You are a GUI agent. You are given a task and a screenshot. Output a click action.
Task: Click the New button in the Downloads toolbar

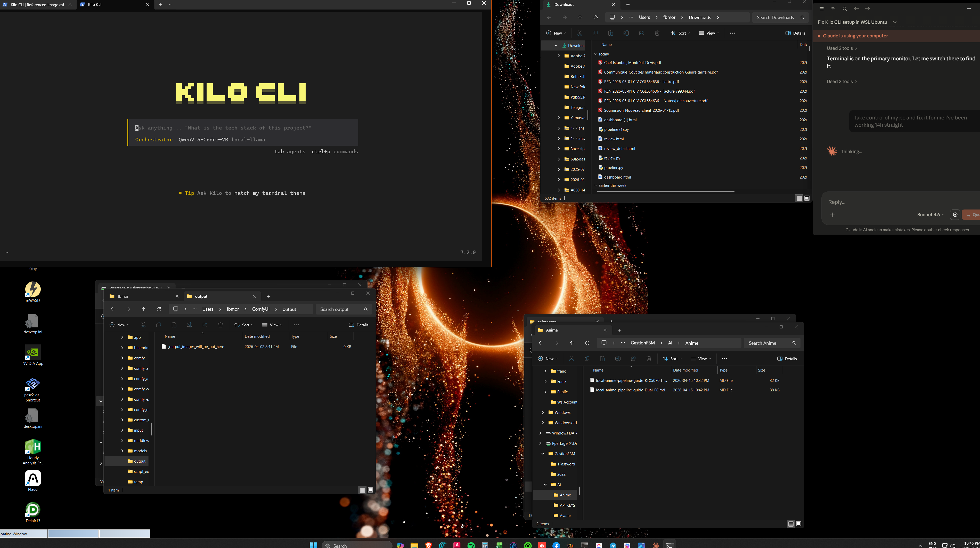[x=556, y=33]
